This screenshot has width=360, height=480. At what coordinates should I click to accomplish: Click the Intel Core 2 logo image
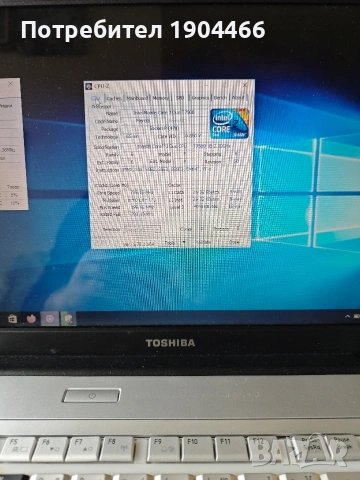229,123
